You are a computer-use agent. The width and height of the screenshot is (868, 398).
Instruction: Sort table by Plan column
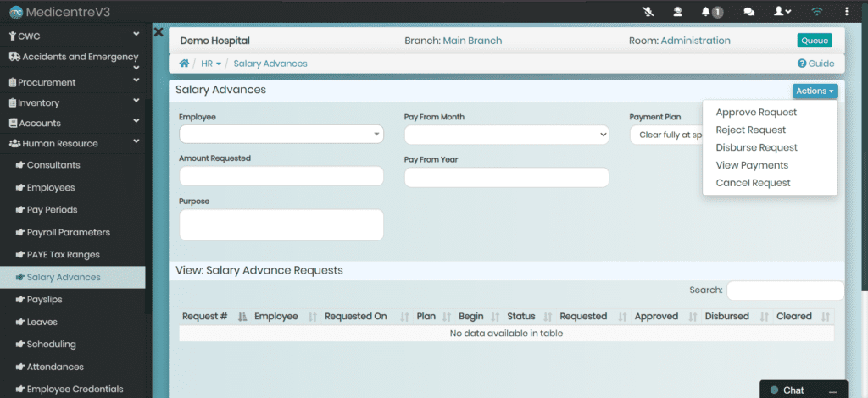coord(433,317)
